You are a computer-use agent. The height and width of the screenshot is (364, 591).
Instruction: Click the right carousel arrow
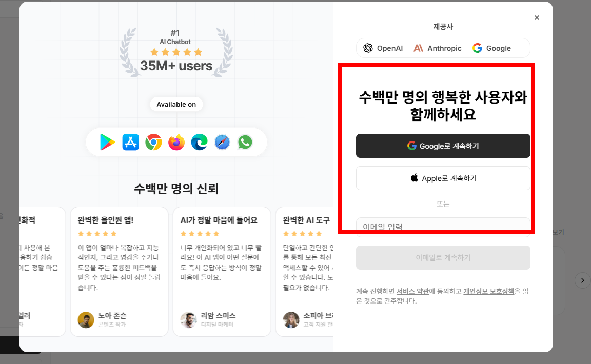click(582, 280)
